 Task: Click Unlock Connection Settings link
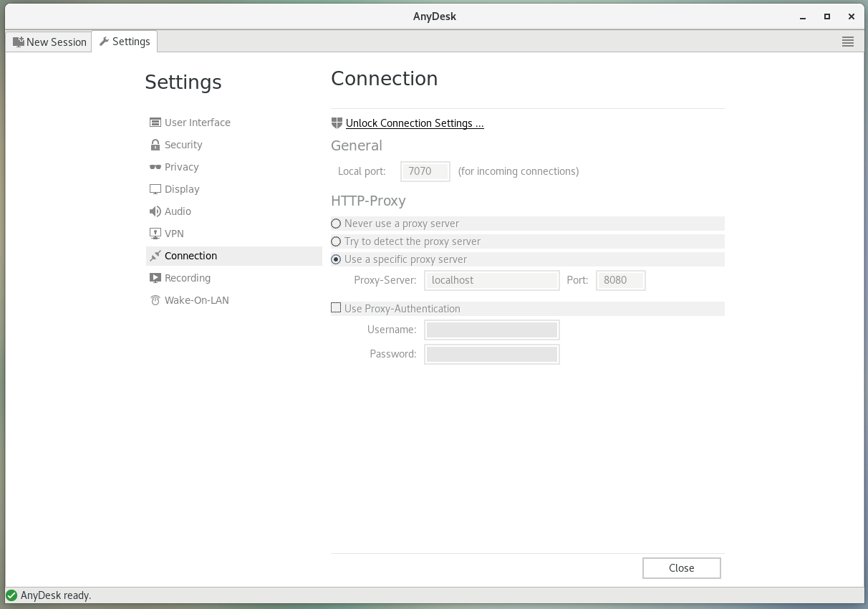[x=415, y=123]
